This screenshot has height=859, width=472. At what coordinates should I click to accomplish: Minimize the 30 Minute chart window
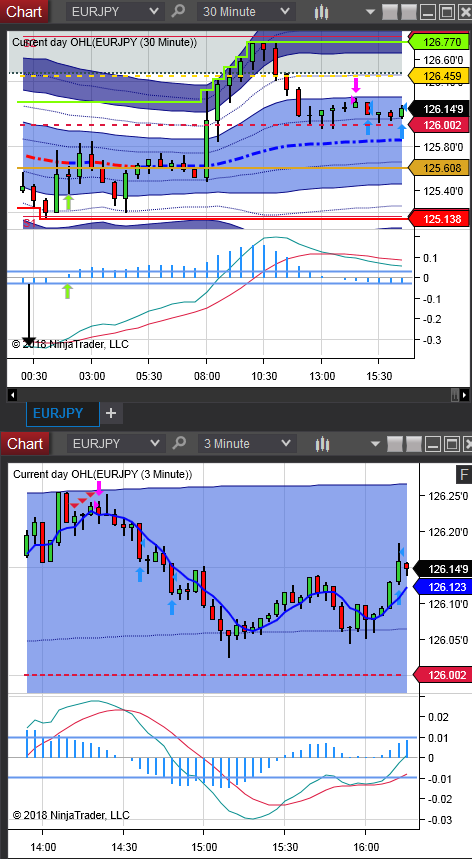tap(428, 12)
